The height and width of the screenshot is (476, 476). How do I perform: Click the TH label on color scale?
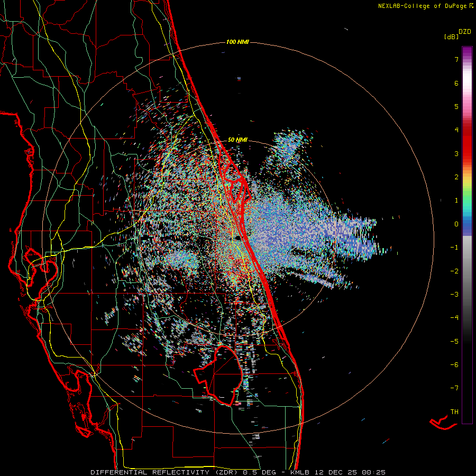point(454,412)
